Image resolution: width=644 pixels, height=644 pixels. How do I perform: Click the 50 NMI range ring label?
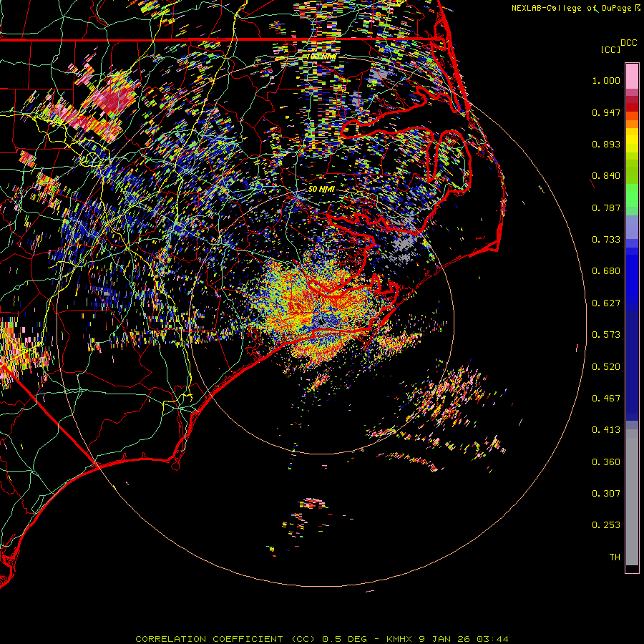pyautogui.click(x=321, y=189)
